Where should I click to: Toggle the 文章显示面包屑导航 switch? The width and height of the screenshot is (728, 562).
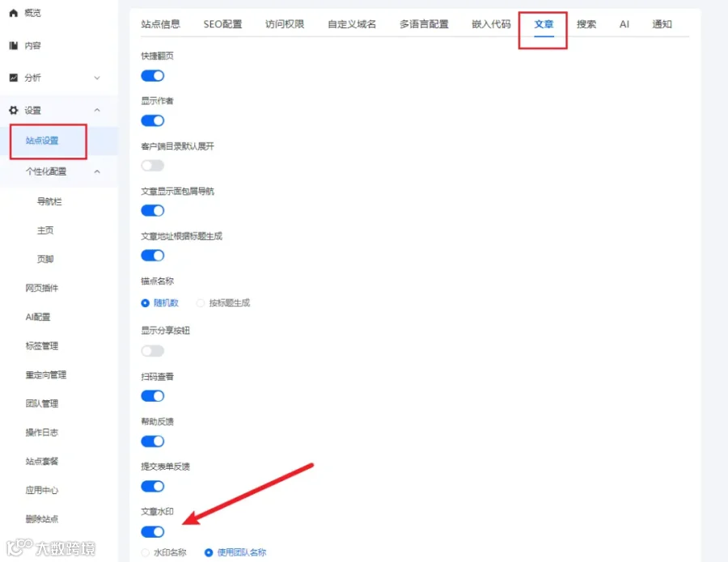[x=153, y=211]
